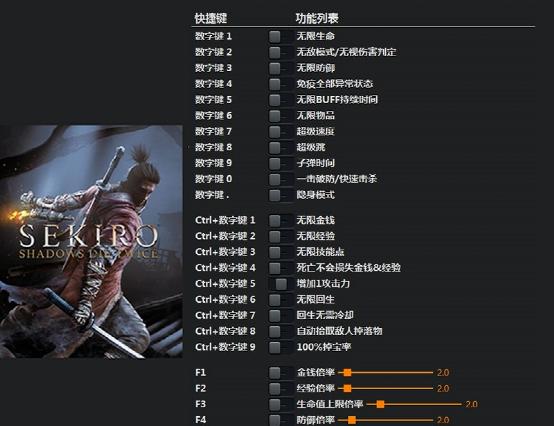Toggle the 无限生命 switch
The image size is (554, 426).
coord(281,36)
